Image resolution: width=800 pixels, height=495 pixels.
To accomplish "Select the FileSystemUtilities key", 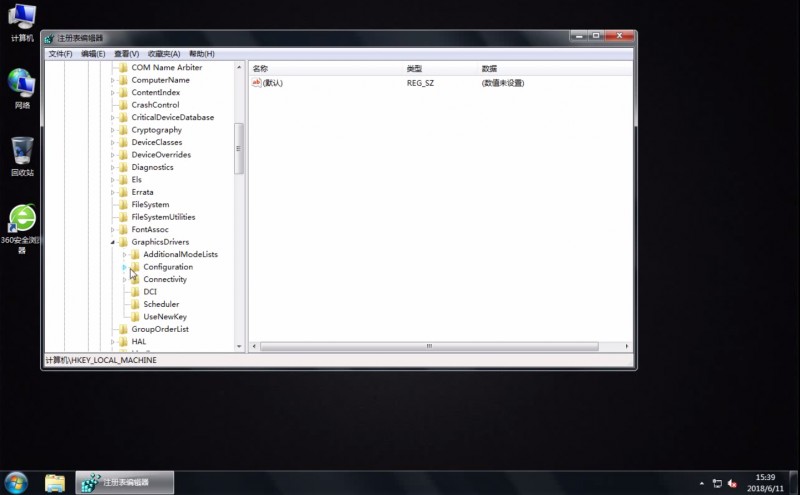I will coord(163,217).
